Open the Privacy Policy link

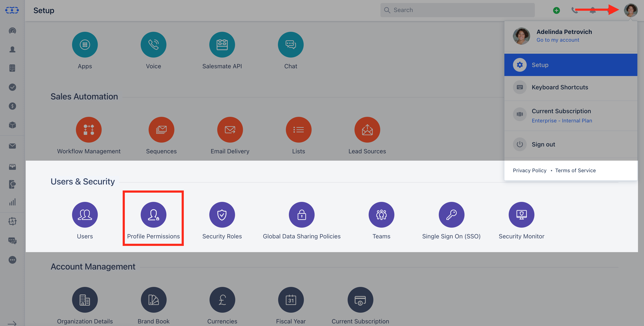pos(529,171)
